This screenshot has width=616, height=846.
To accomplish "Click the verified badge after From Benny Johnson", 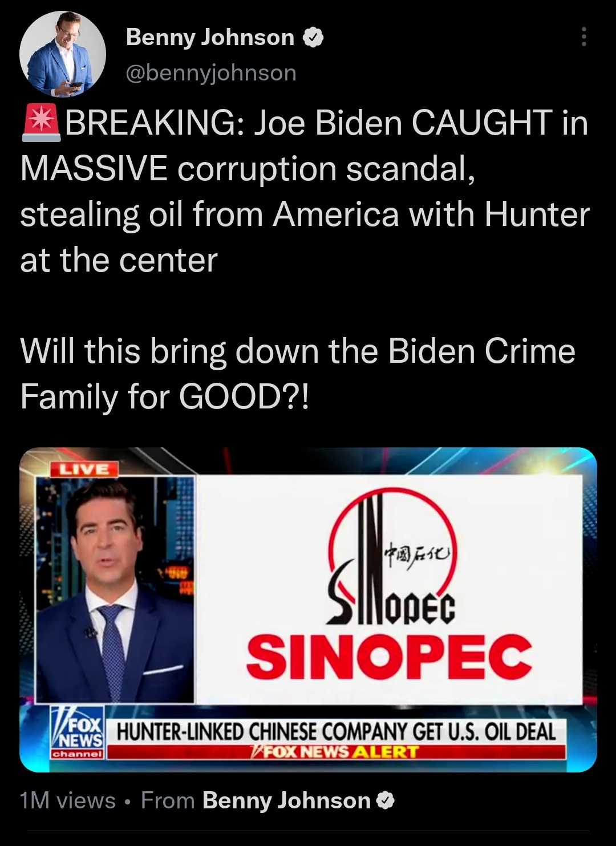I will click(x=386, y=801).
